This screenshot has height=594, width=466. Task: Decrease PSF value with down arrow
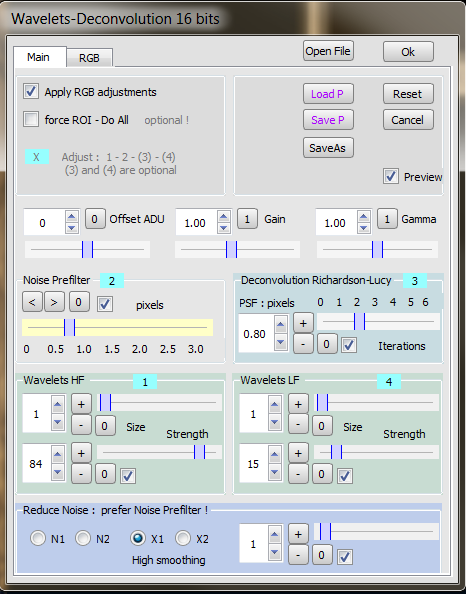point(281,342)
